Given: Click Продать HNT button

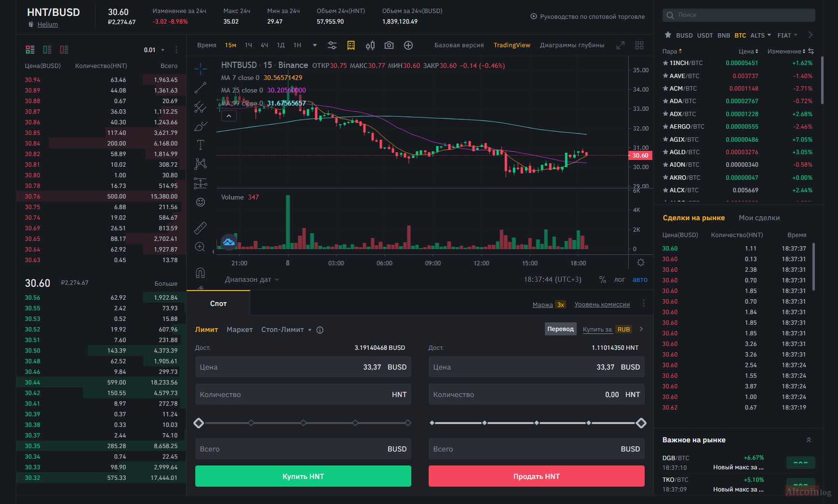Looking at the screenshot, I should [x=537, y=476].
